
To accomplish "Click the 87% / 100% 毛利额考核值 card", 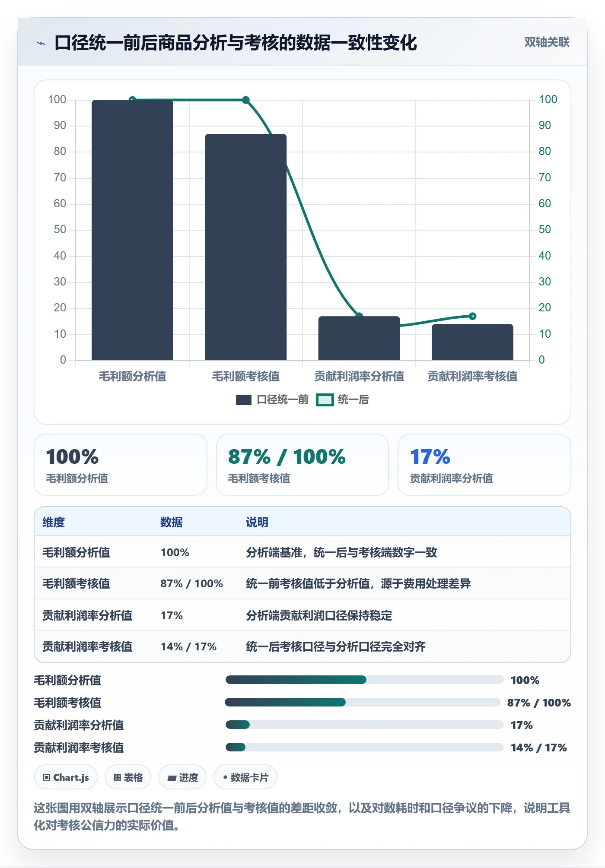I will [302, 465].
